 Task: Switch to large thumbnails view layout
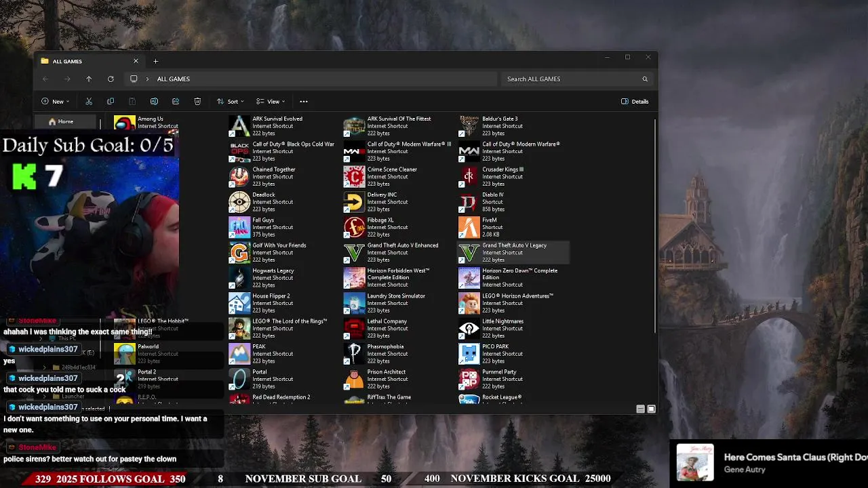(652, 409)
